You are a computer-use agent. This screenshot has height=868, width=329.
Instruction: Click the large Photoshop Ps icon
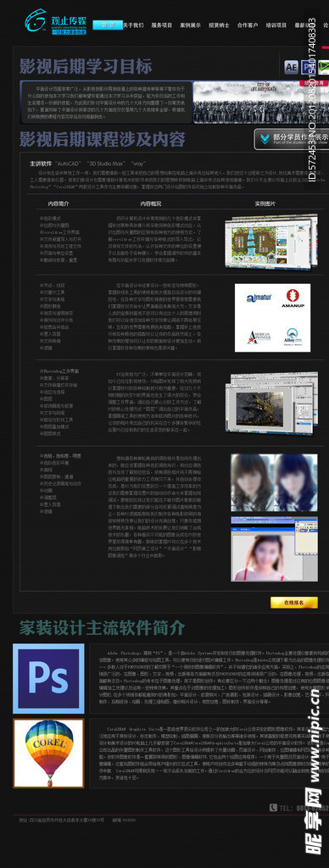pos(48,678)
